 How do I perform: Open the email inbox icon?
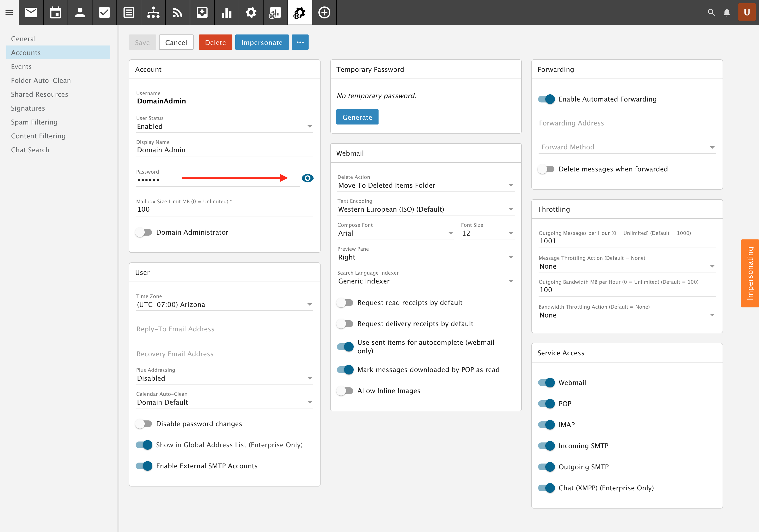(x=31, y=12)
